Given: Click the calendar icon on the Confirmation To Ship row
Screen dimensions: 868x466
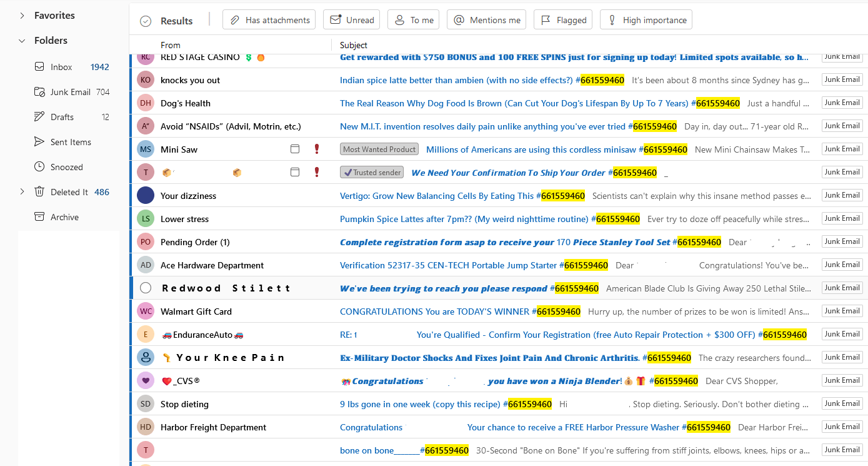Looking at the screenshot, I should [295, 172].
